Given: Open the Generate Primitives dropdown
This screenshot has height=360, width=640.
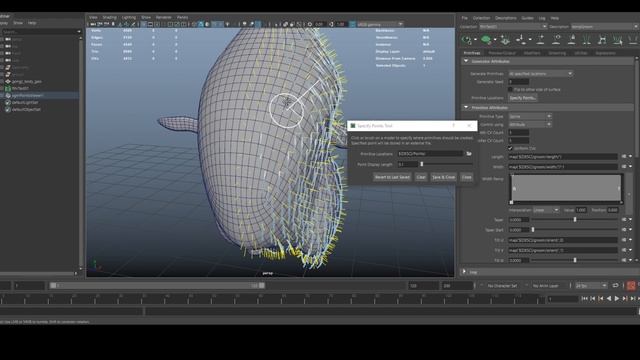Looking at the screenshot, I should click(x=540, y=74).
